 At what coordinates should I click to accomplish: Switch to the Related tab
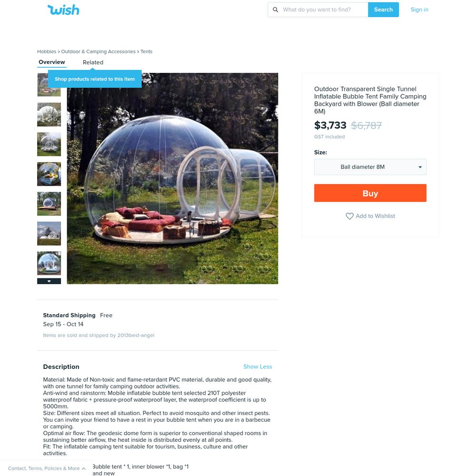click(93, 62)
